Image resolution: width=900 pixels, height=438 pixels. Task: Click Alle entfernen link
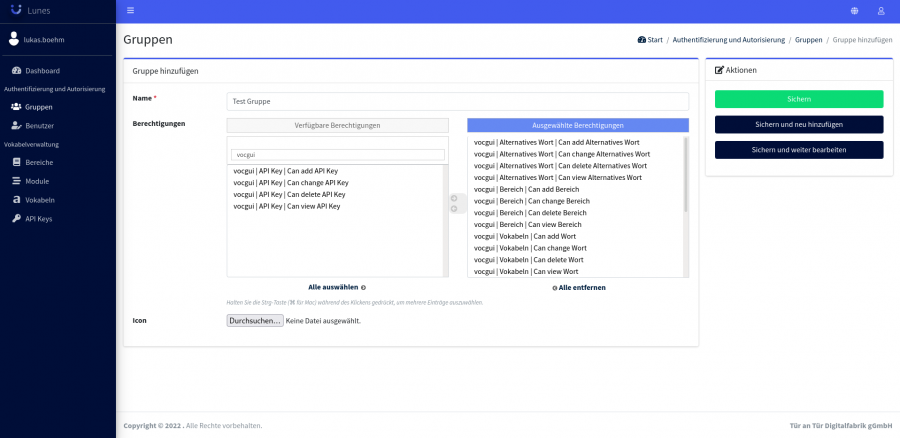click(x=578, y=287)
